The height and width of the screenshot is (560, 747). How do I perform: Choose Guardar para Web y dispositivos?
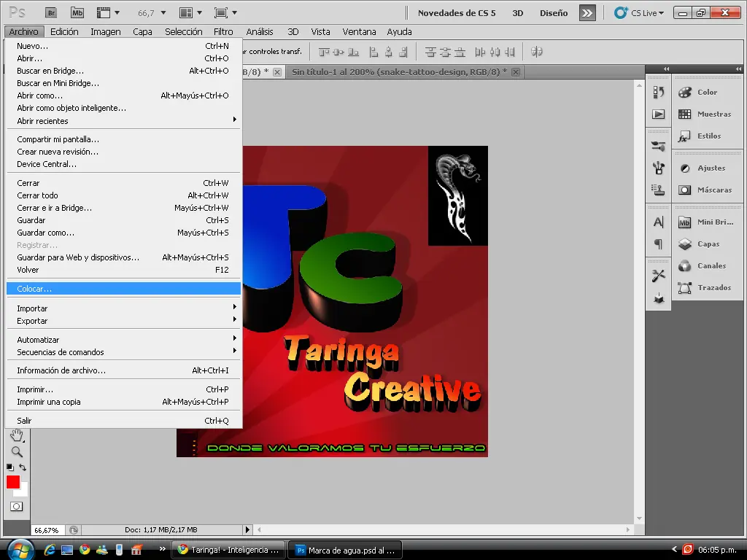click(x=123, y=257)
